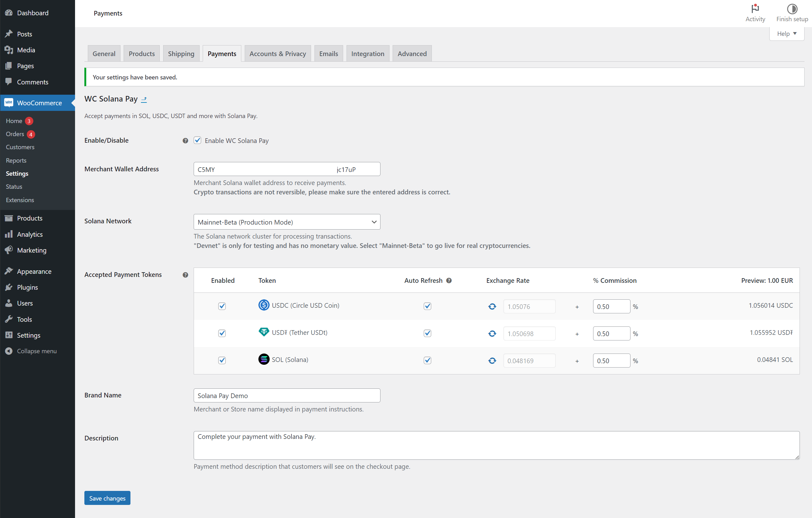Viewport: 812px width, 518px height.
Task: Switch to the General tab
Action: point(104,53)
